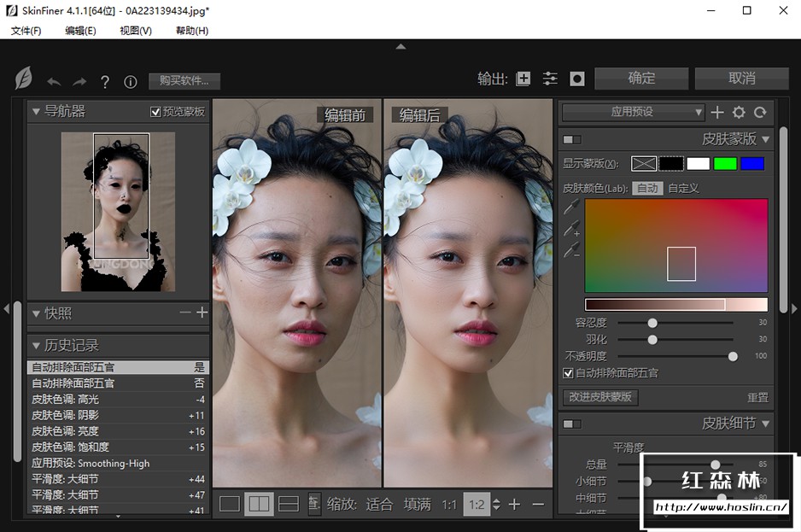Image resolution: width=801 pixels, height=532 pixels.
Task: Collapse the 历史记录 history panel
Action: click(x=36, y=345)
